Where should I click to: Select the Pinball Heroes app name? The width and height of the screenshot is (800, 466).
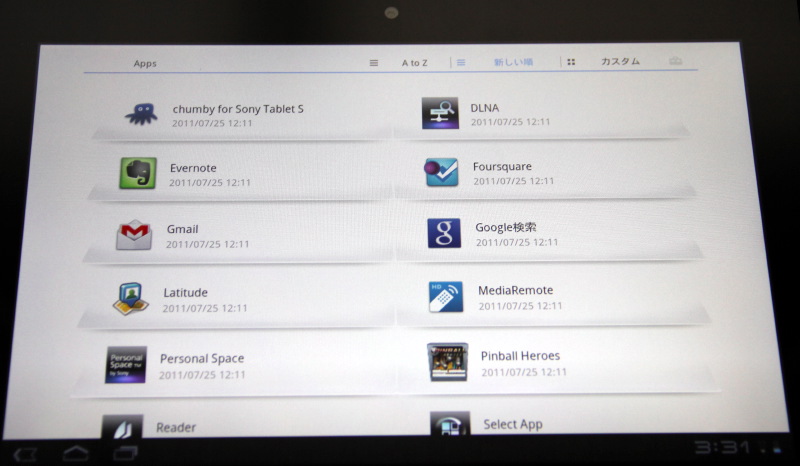520,356
